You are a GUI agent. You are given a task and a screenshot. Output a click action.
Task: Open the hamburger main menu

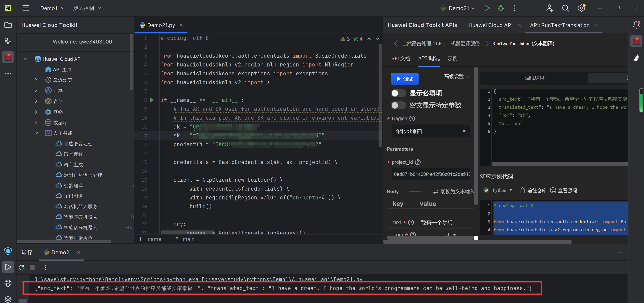[26, 8]
